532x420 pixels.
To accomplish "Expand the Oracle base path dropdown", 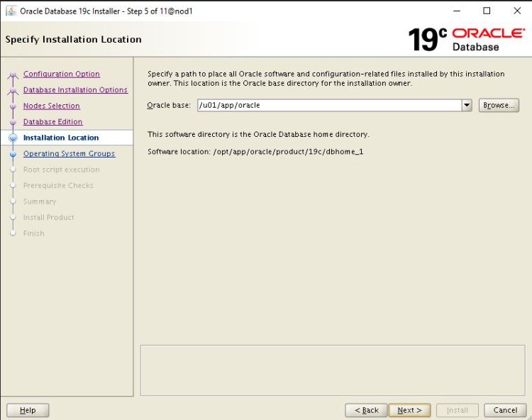I will pyautogui.click(x=466, y=105).
